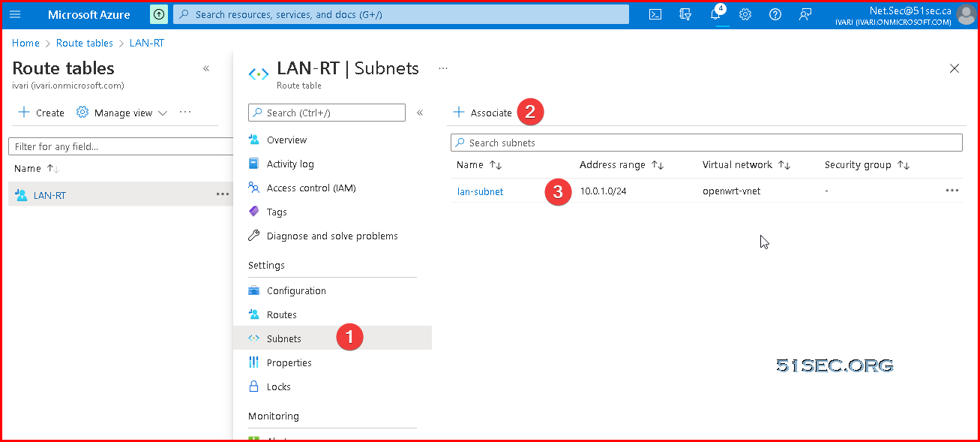Sort subnets by Address range
The image size is (980, 442).
pyautogui.click(x=622, y=165)
